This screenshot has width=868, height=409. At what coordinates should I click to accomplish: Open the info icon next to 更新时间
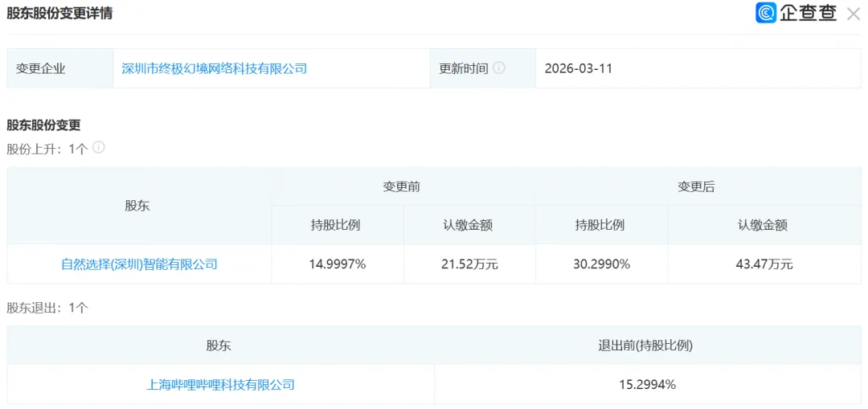coord(499,68)
